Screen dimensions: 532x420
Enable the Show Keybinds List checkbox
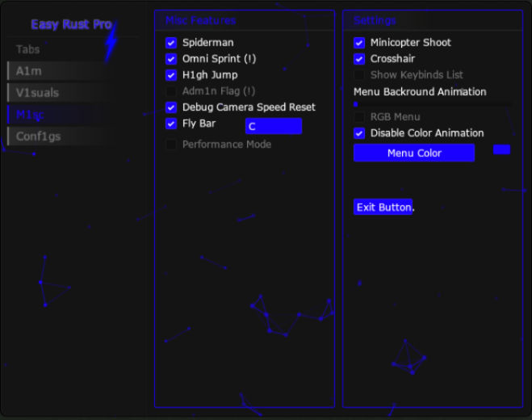[359, 75]
